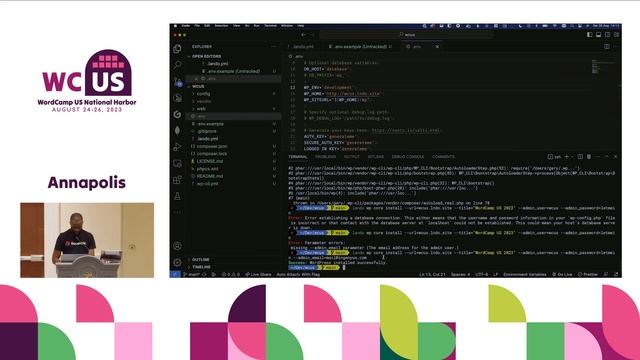The width and height of the screenshot is (640, 360).
Task: Toggle the bottom panel layout icon
Action: [598, 35]
